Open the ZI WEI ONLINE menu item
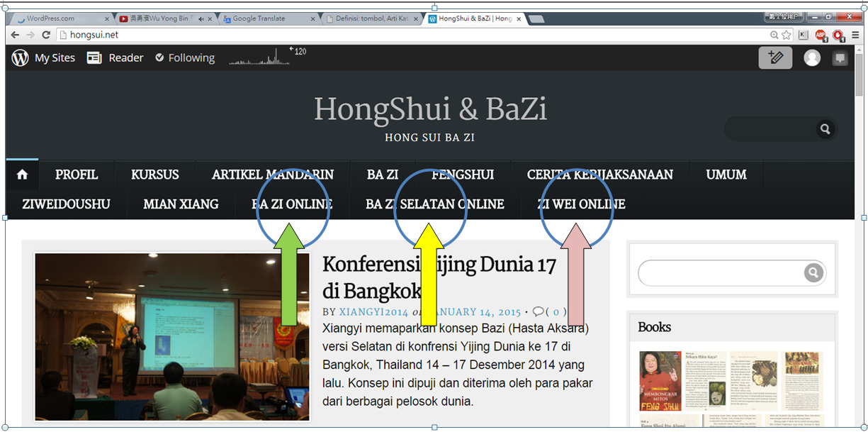The height and width of the screenshot is (432, 868). point(581,204)
